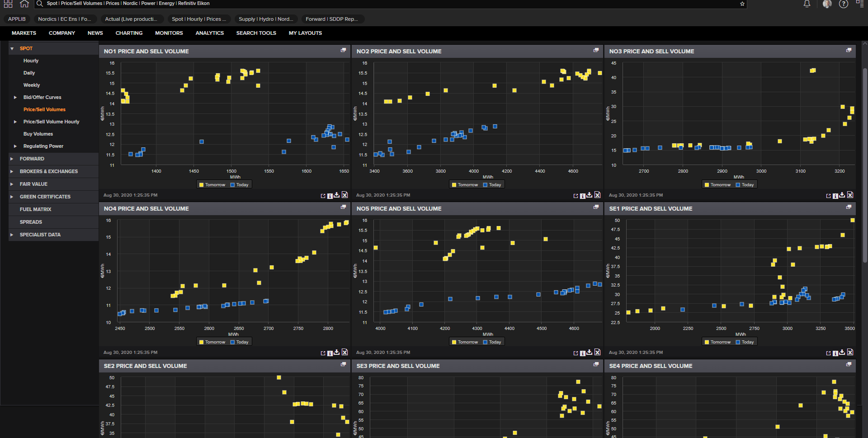Viewport: 868px width, 438px height.
Task: Open the CHARTING menu
Action: tap(129, 33)
